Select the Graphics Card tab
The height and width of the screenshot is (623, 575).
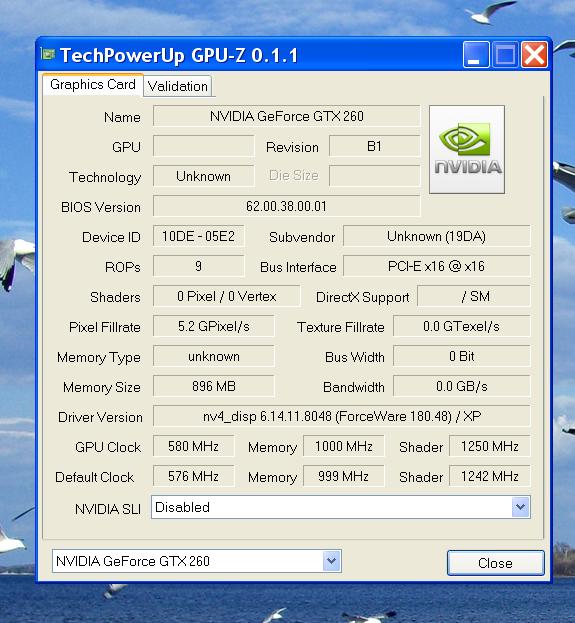[x=93, y=85]
